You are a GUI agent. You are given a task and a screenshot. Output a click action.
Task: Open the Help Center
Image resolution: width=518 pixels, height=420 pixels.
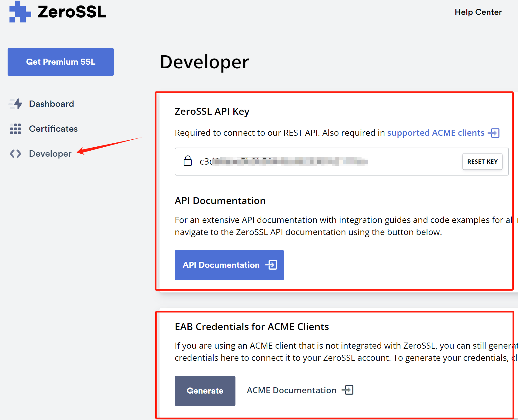pyautogui.click(x=478, y=12)
